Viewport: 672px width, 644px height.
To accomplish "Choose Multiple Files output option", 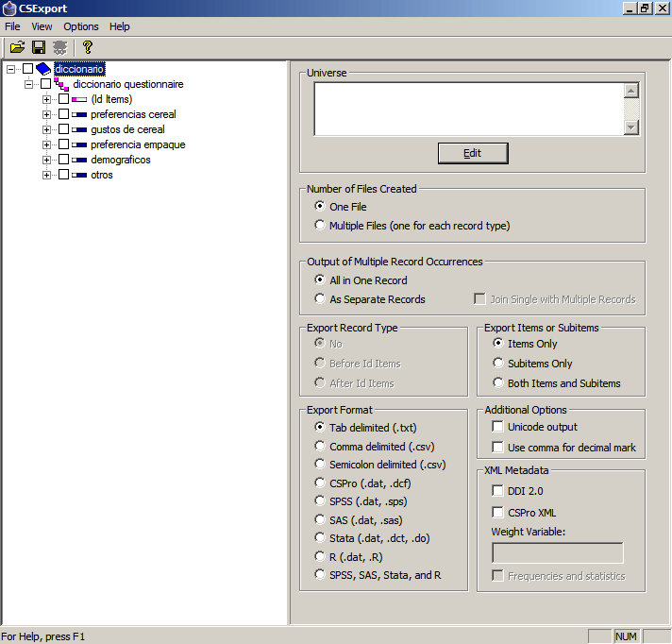I will click(320, 226).
